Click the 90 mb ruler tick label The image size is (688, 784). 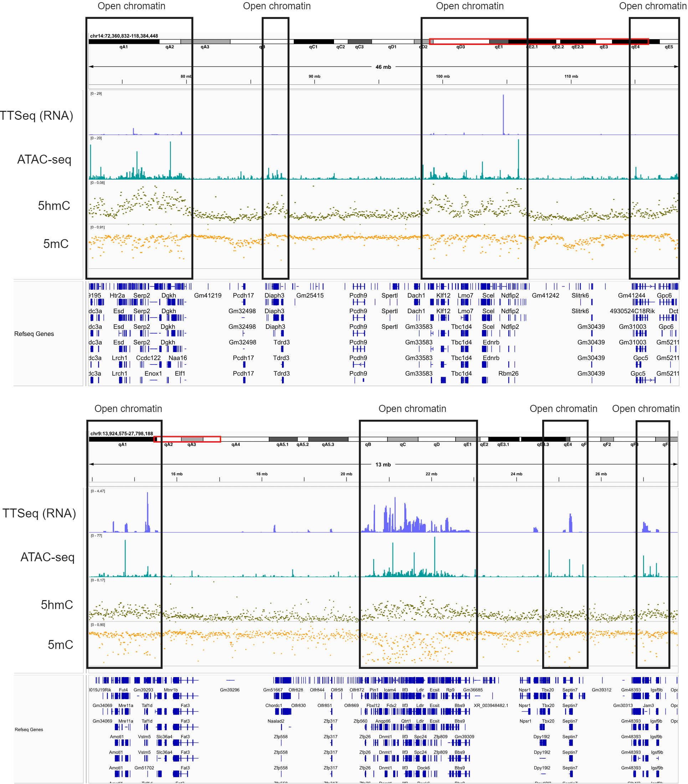[314, 76]
